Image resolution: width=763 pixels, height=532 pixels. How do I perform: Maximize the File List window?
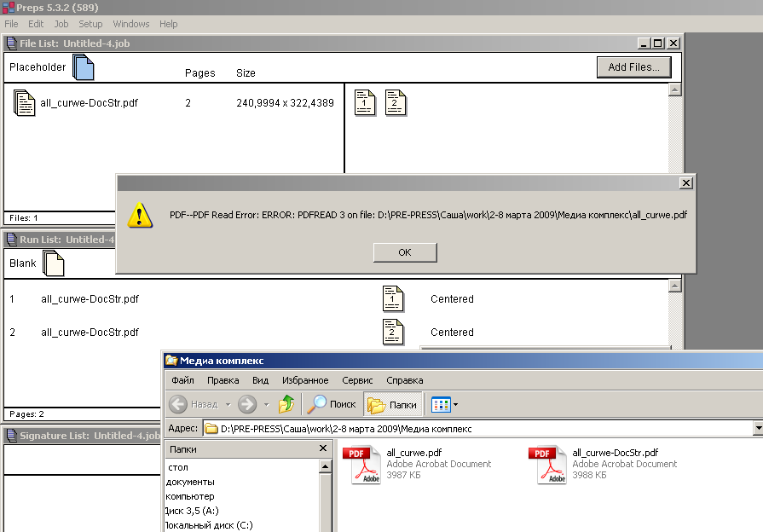658,43
